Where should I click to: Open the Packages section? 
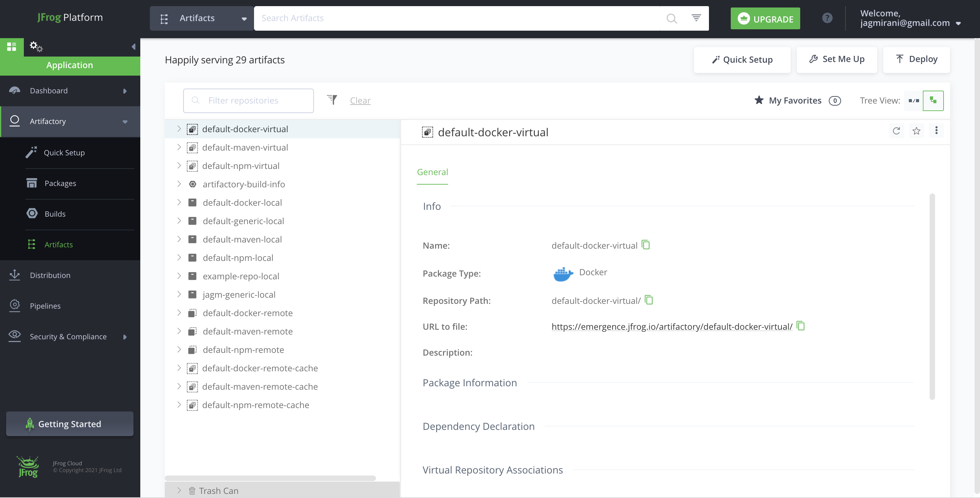tap(60, 183)
